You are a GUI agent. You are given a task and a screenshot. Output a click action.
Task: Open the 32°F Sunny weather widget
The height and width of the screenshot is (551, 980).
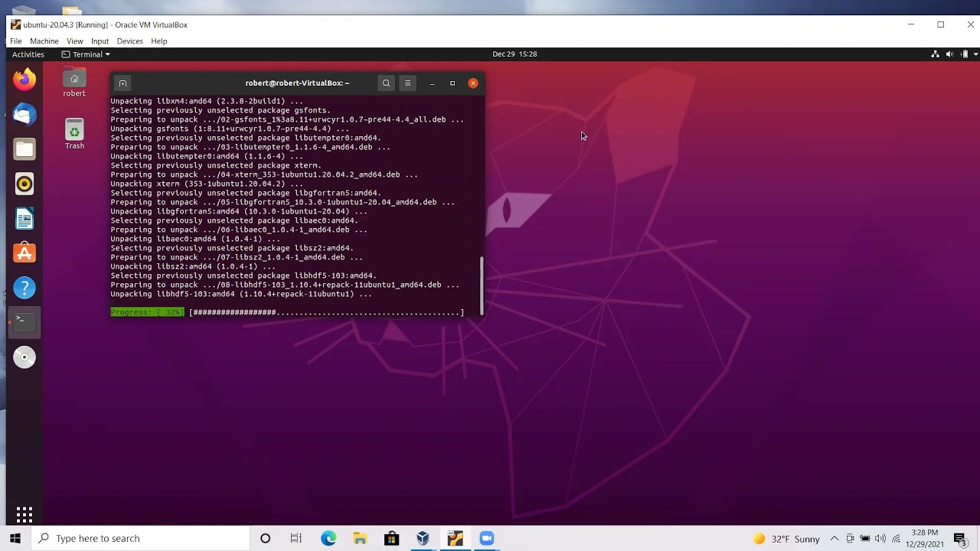click(786, 539)
